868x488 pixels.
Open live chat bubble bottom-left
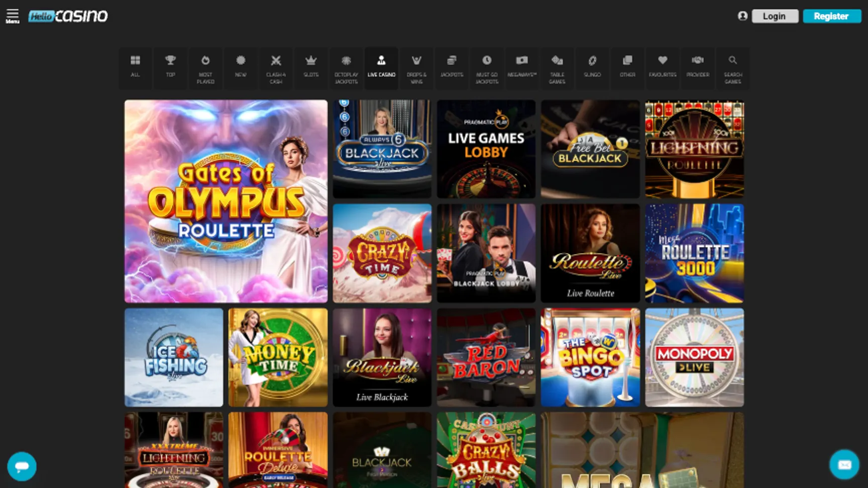[x=22, y=466]
